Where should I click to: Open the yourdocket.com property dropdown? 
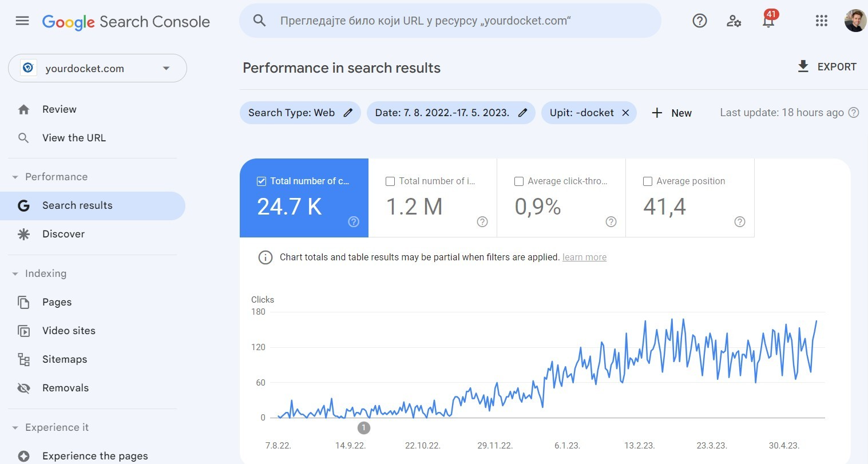coord(97,68)
